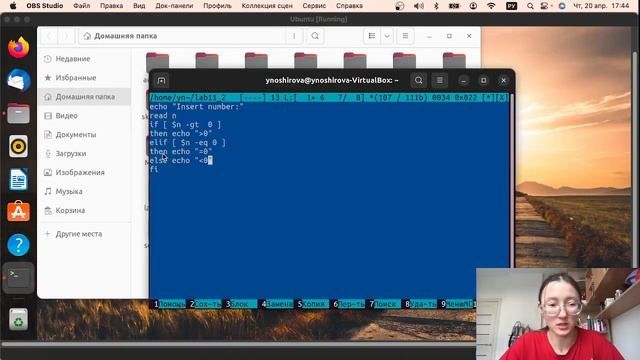Screen dimensions: 640x360
Task: Select the Terminal icon in dock
Action: click(x=18, y=278)
